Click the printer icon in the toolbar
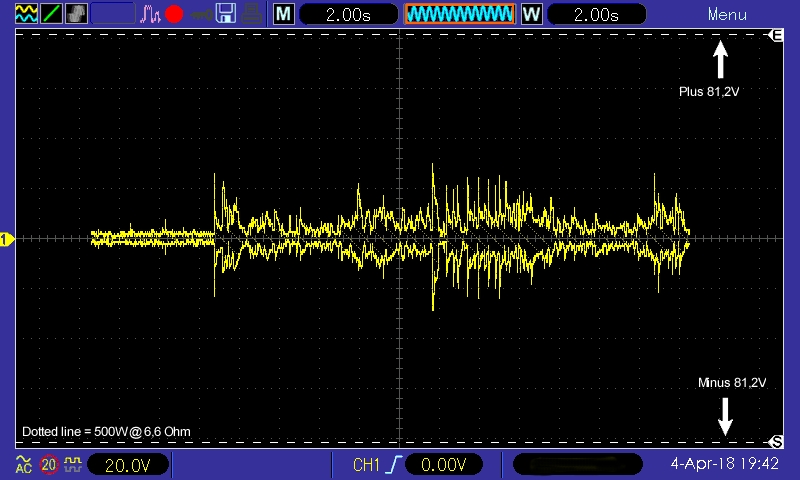This screenshot has width=800, height=480. coord(252,14)
